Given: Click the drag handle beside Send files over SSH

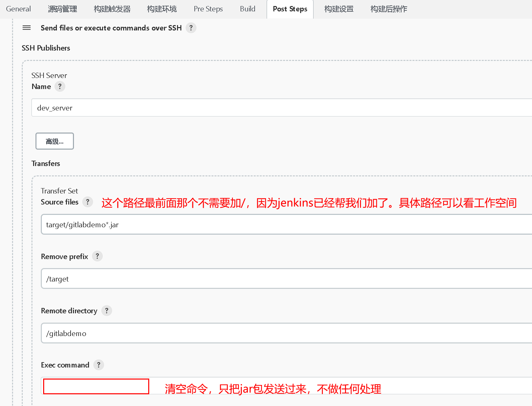Looking at the screenshot, I should point(26,28).
